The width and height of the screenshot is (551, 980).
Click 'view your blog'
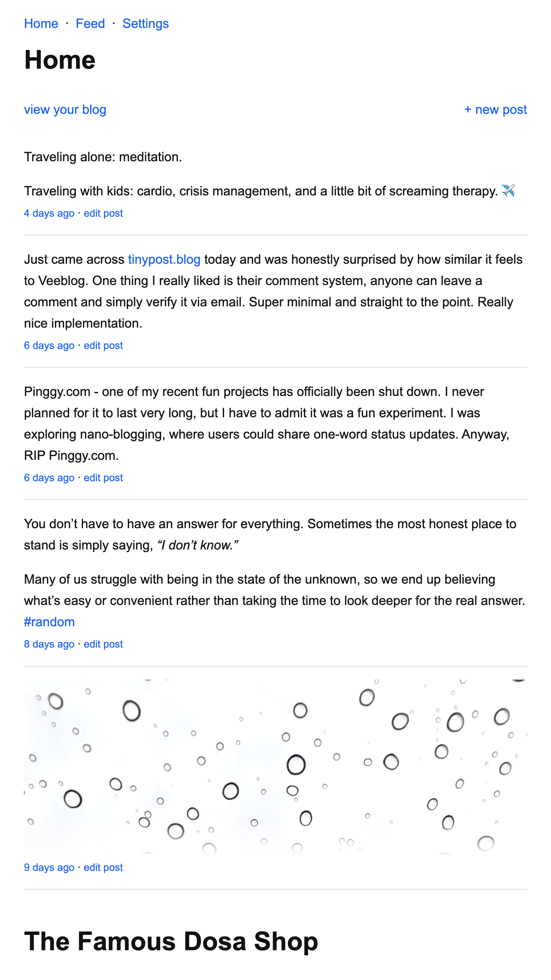coord(65,109)
